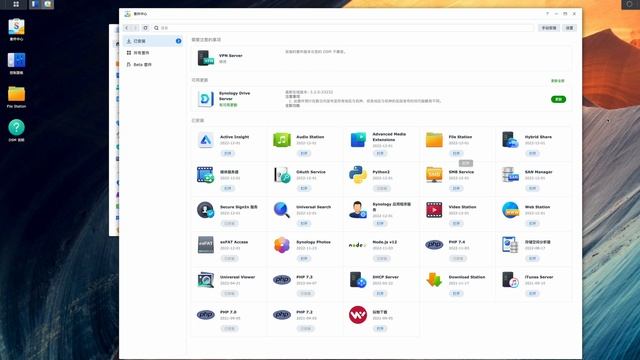Open the DSM main menu grid icon
The image size is (640, 360).
16,4
